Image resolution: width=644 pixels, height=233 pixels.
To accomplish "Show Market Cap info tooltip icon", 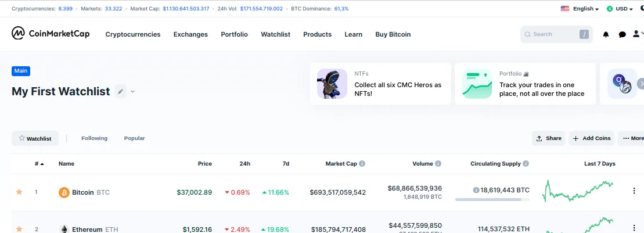I will [x=362, y=163].
